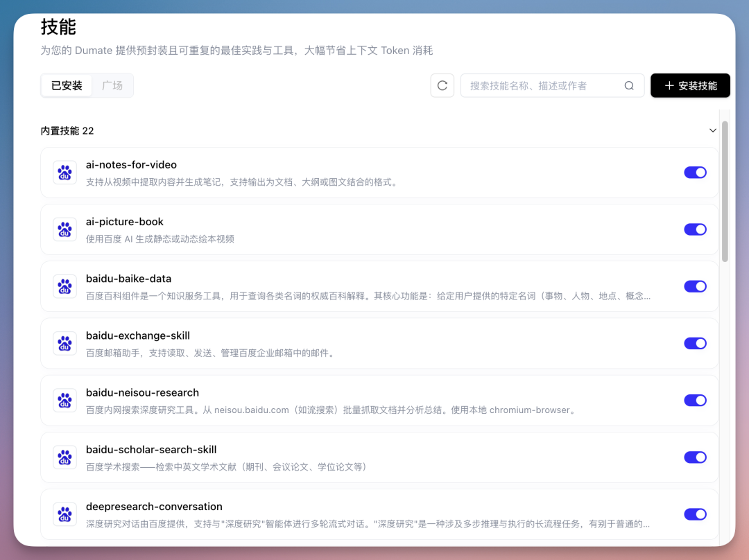
Task: Disable the ai-notes-for-video skill toggle
Action: (x=695, y=172)
